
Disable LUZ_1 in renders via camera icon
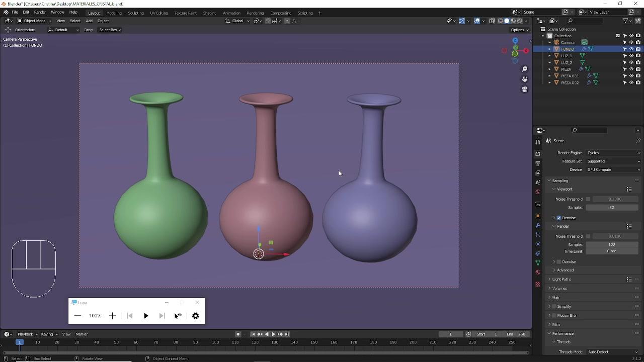point(638,56)
